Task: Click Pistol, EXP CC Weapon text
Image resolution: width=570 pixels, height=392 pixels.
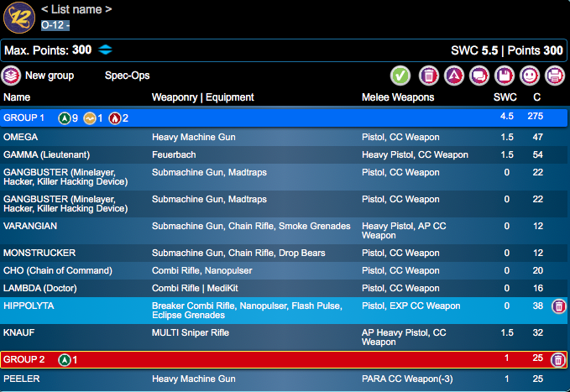Action: (x=411, y=306)
